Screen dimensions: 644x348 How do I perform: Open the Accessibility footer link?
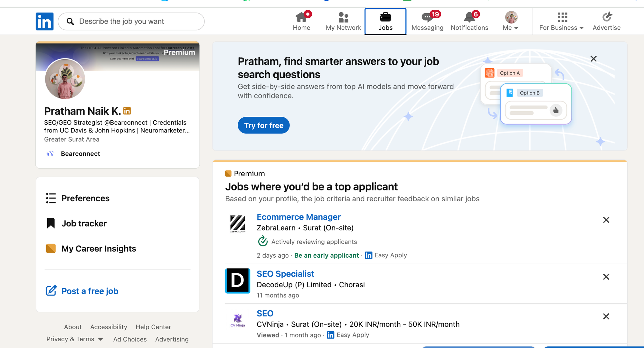point(109,327)
